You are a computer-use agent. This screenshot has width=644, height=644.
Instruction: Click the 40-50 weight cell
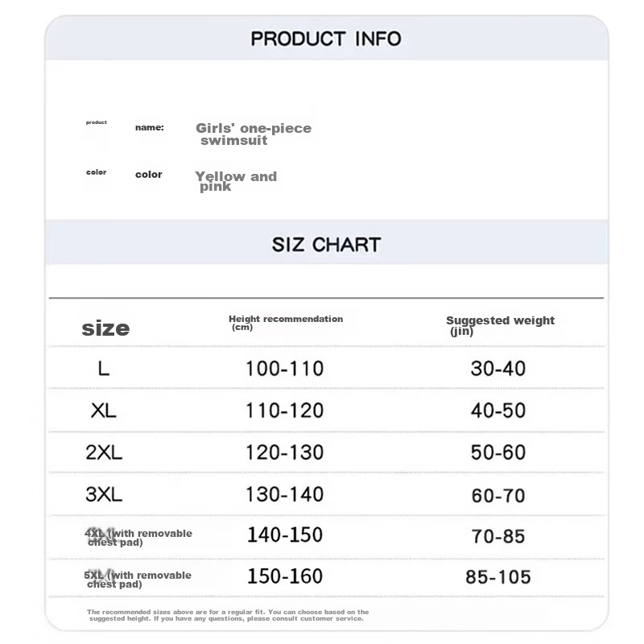pos(498,411)
